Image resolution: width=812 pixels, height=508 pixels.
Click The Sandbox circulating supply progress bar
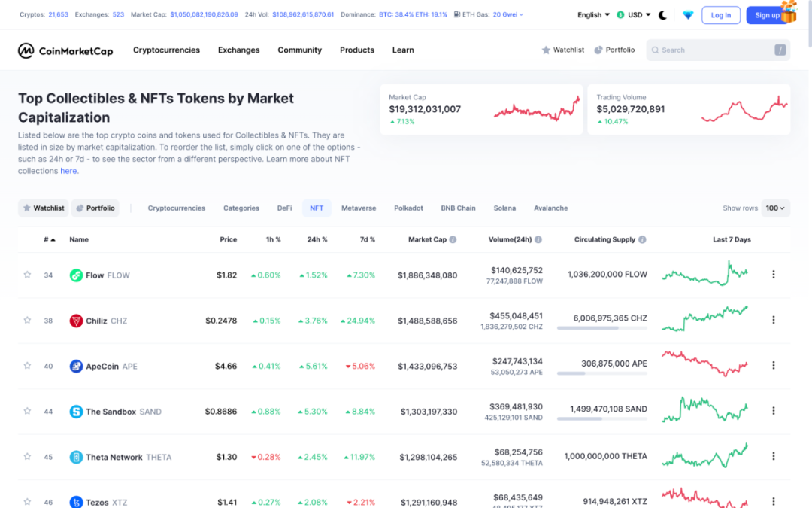tap(601, 419)
